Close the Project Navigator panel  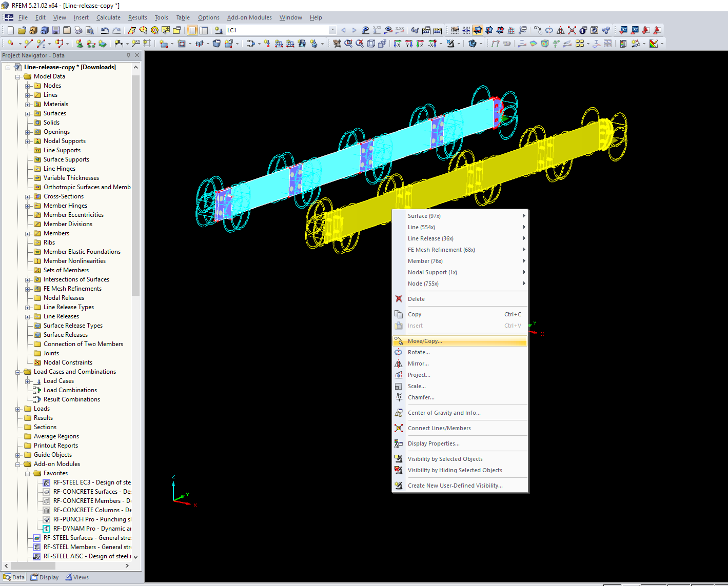[137, 55]
